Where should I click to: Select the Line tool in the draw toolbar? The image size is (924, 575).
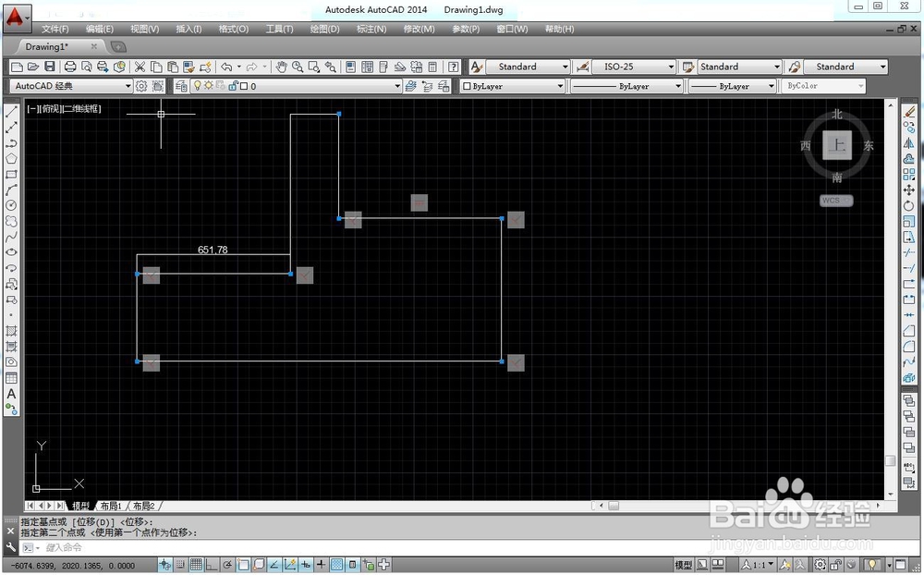[x=11, y=112]
